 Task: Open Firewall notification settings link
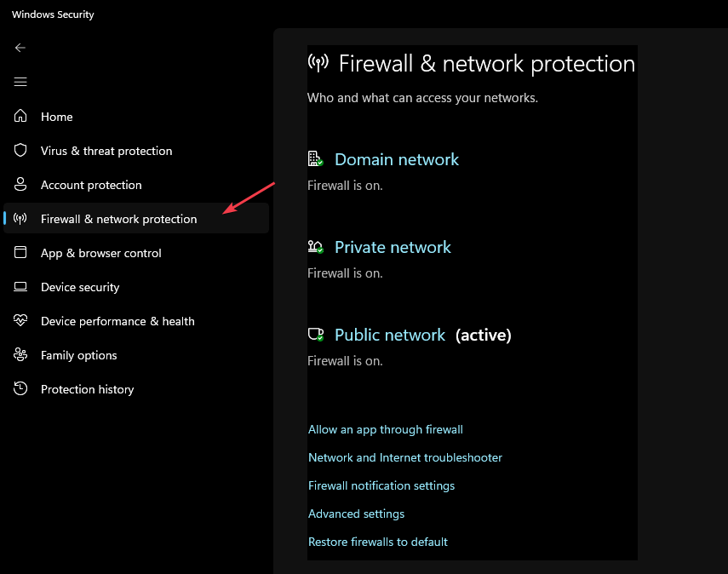[x=381, y=485]
